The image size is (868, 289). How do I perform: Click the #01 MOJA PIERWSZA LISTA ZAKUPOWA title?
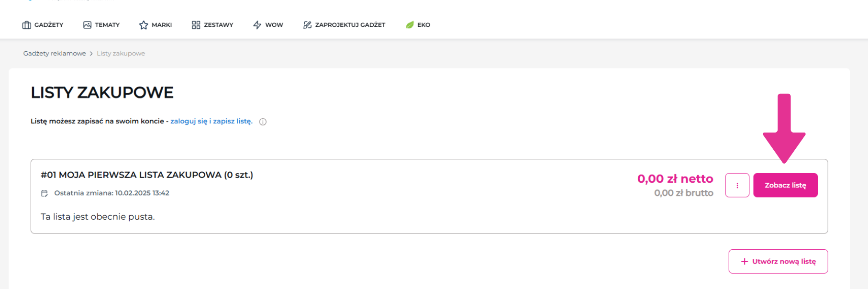click(x=147, y=175)
